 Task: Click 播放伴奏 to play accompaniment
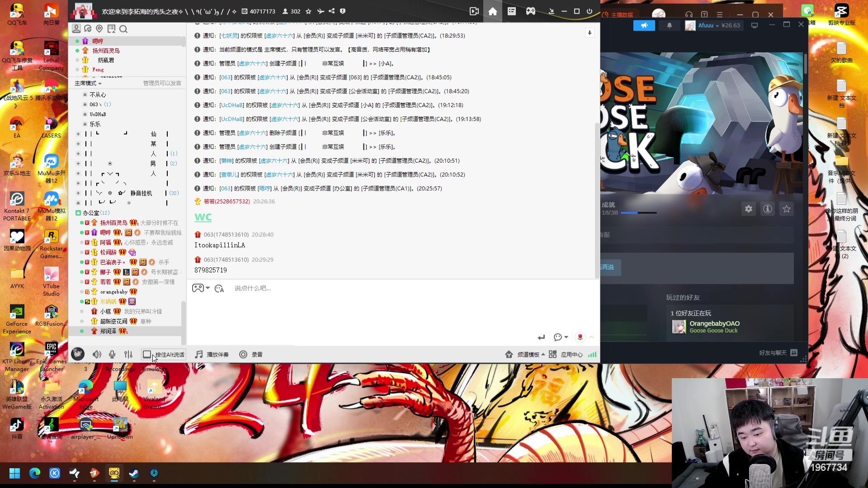click(x=212, y=355)
